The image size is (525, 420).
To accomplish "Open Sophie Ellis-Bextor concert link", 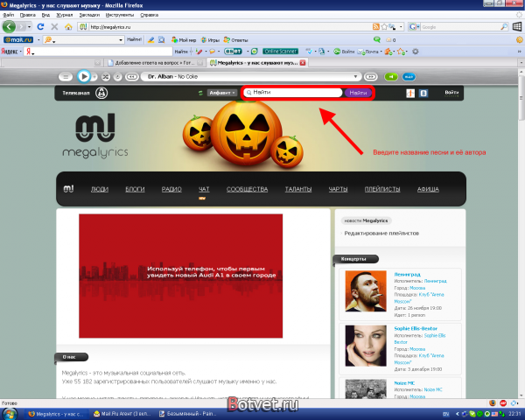I will (416, 329).
